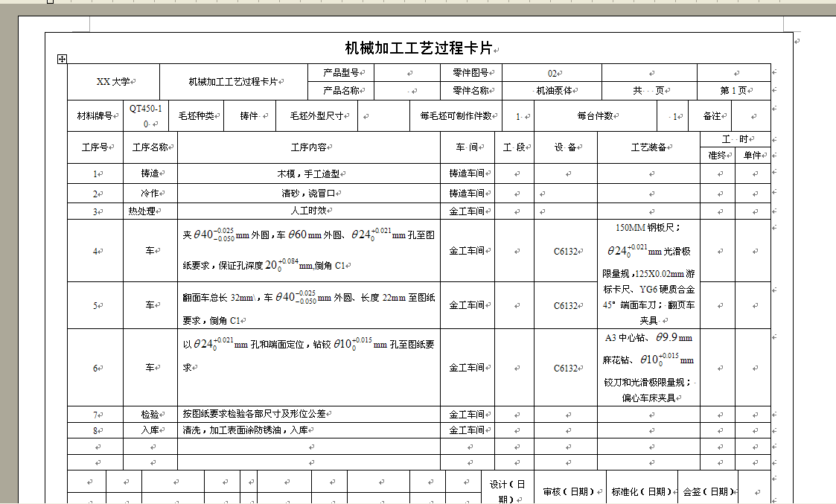Select the 毛坯种类 label cell

pyautogui.click(x=197, y=115)
